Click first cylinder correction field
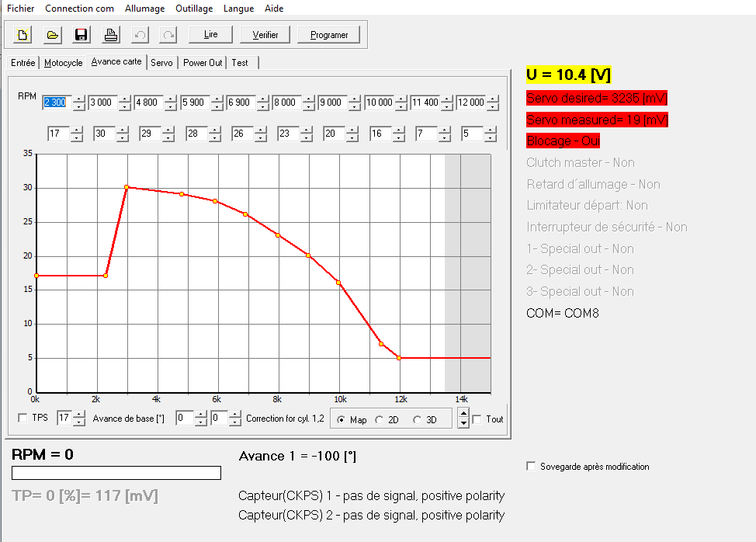Image resolution: width=756 pixels, height=542 pixels. pos(185,418)
